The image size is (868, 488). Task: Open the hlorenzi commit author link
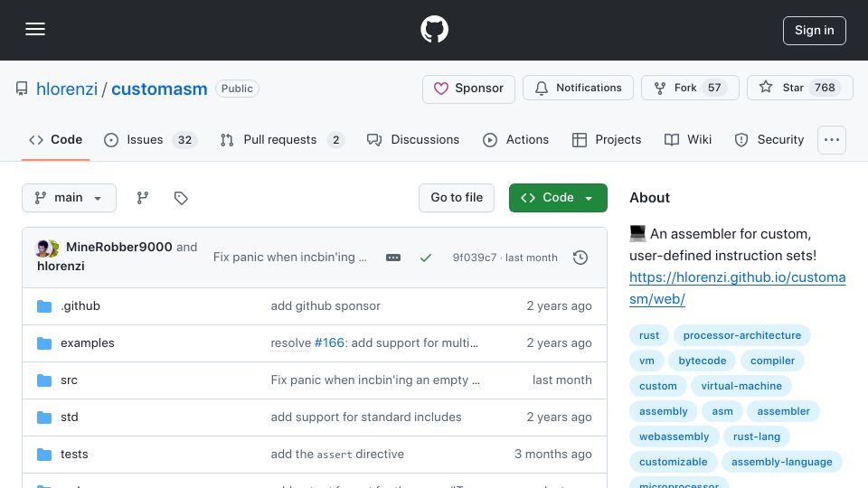click(61, 266)
